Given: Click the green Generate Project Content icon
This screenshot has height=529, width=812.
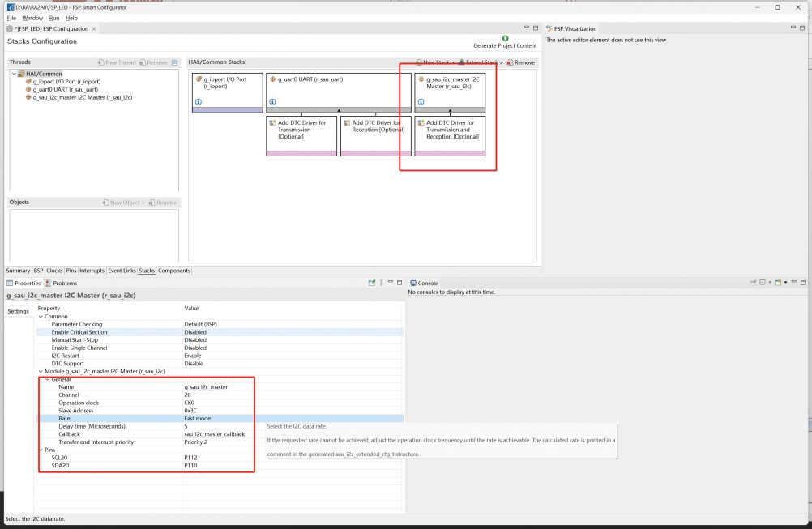Looking at the screenshot, I should (x=506, y=38).
